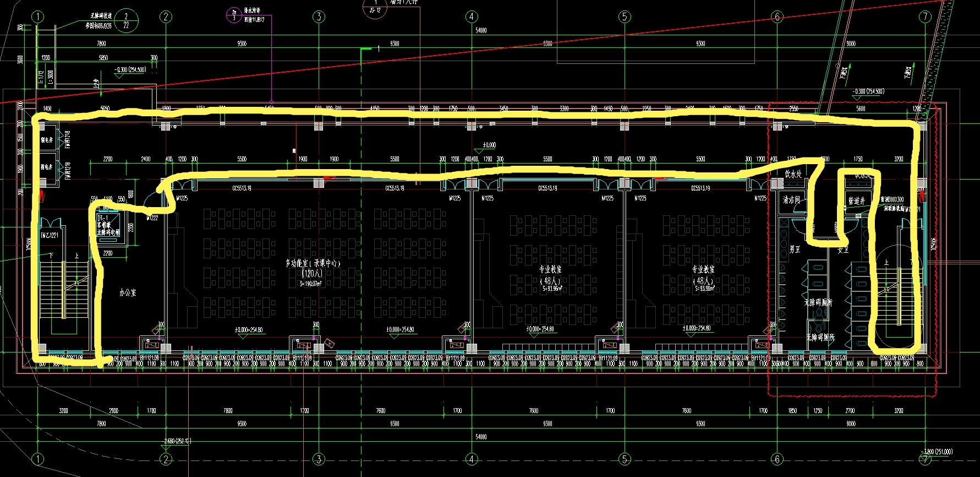The height and width of the screenshot is (477, 980).
Task: Select the -3.800 (251.000) elevation text
Action: [x=937, y=452]
